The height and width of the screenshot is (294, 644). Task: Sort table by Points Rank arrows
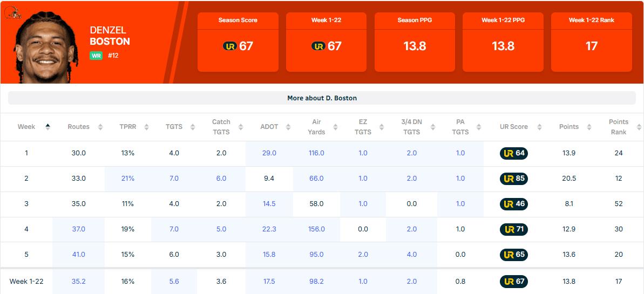click(639, 127)
